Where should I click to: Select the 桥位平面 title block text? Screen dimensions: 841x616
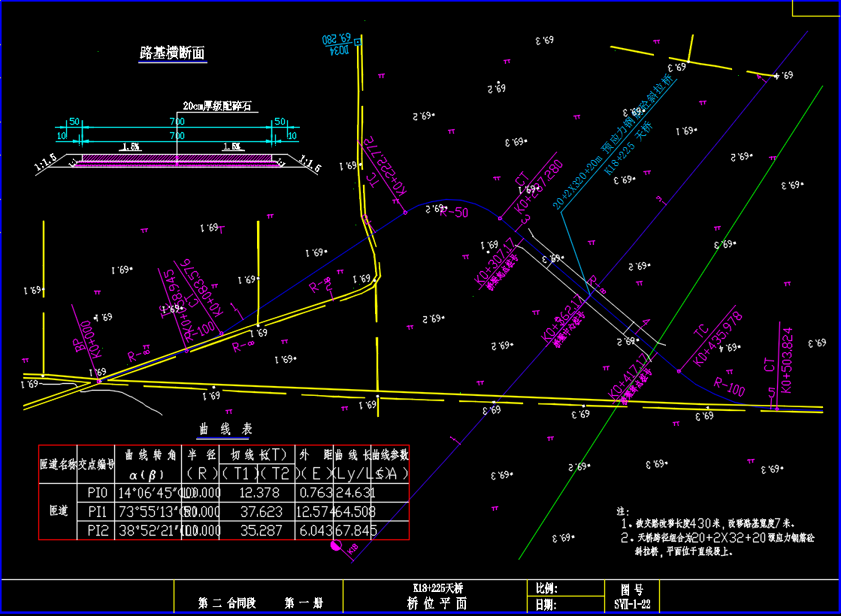(x=437, y=603)
